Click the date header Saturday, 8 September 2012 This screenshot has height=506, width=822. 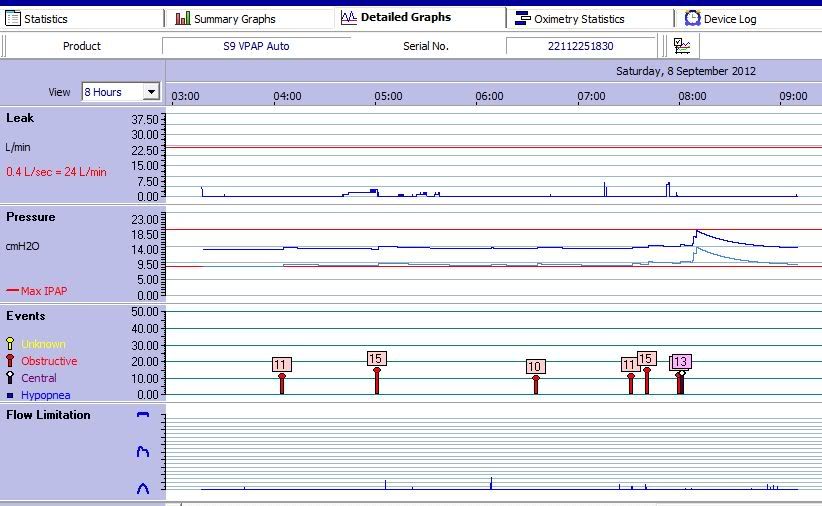click(685, 71)
